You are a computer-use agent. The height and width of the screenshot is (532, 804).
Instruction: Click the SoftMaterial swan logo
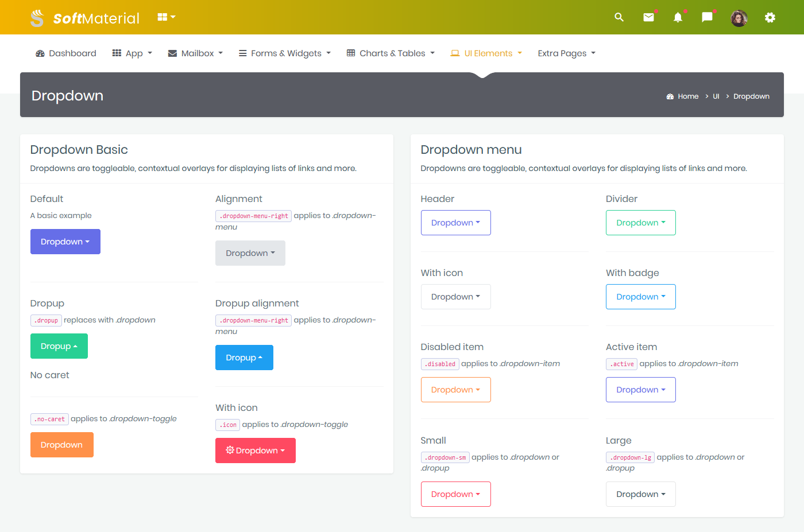37,17
